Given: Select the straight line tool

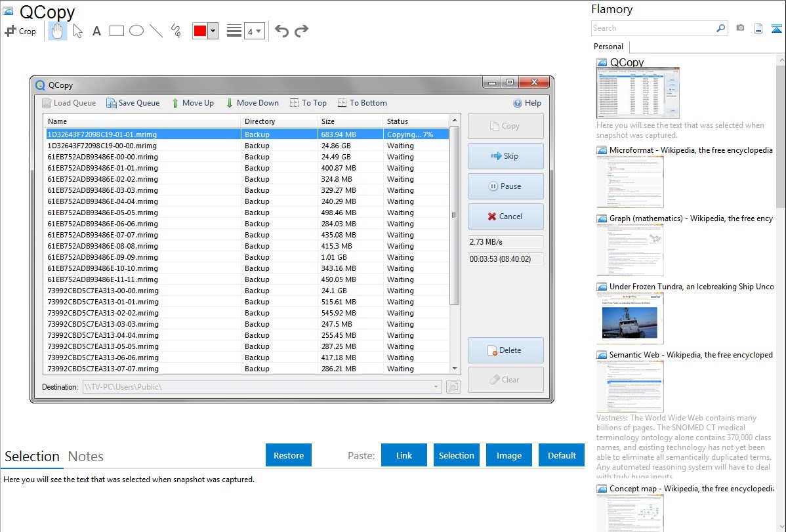Looking at the screenshot, I should 156,31.
